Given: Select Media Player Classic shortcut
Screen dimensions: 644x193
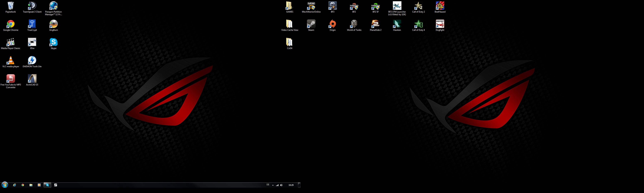Looking at the screenshot, I should [11, 43].
